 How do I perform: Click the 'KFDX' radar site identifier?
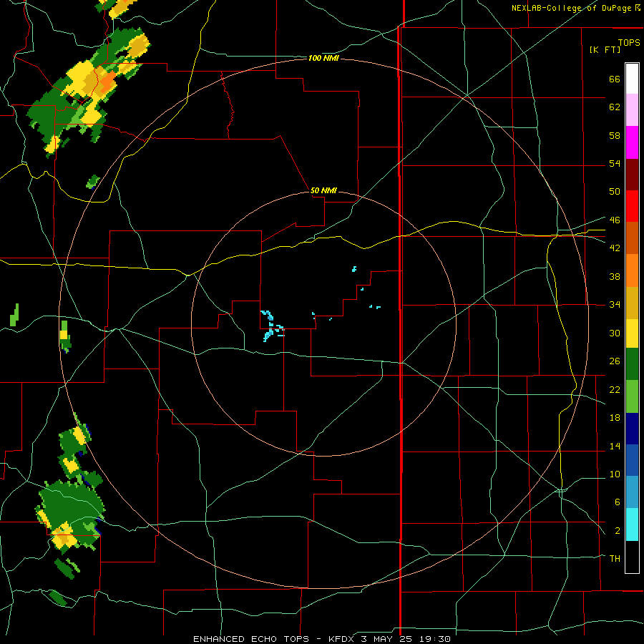(343, 639)
